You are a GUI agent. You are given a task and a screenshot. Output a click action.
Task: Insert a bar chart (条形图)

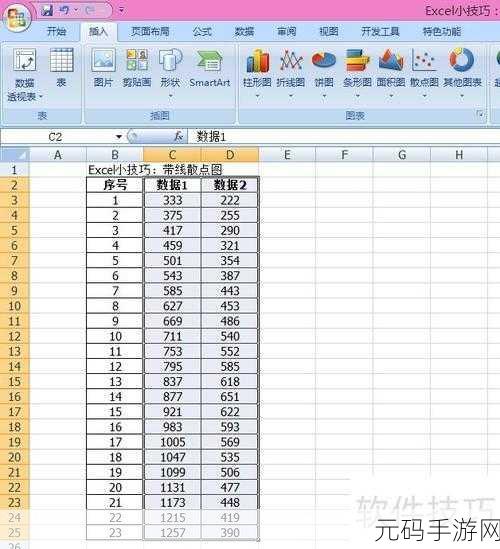[357, 74]
